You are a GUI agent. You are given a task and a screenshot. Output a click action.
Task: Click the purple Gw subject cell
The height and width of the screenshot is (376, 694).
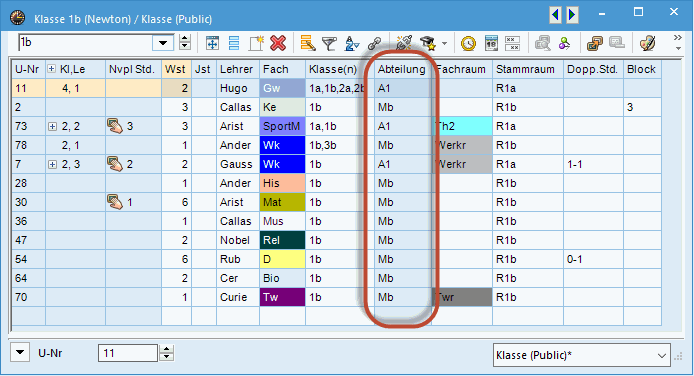click(x=282, y=88)
